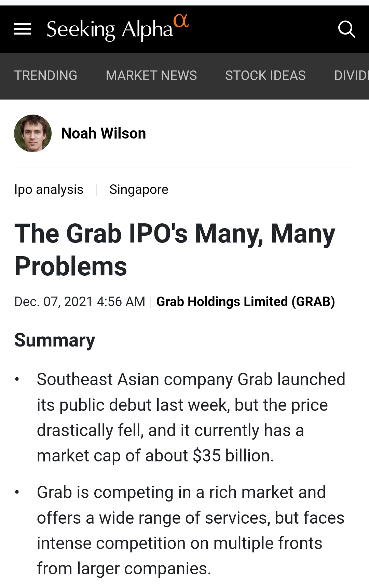This screenshot has height=588, width=369.
Task: Click the bullet dot before 'Grab is competing'
Action: coord(17,492)
